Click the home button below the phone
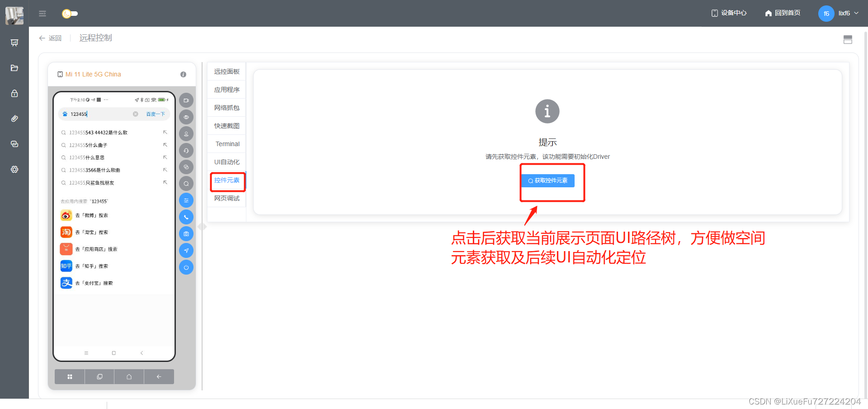The width and height of the screenshot is (868, 409). coord(129,376)
